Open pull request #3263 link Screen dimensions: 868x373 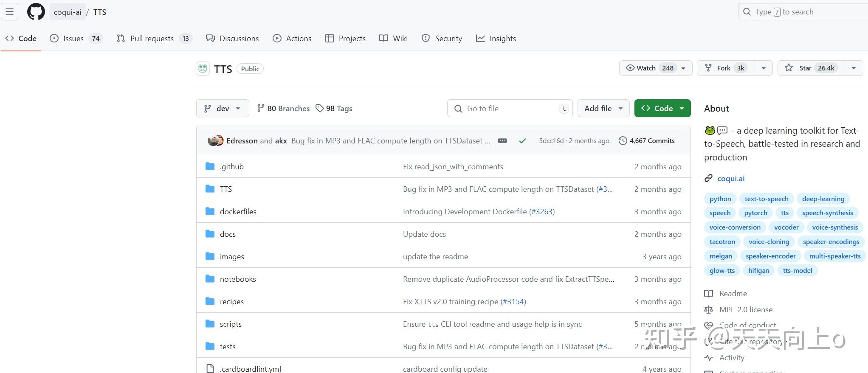[542, 212]
